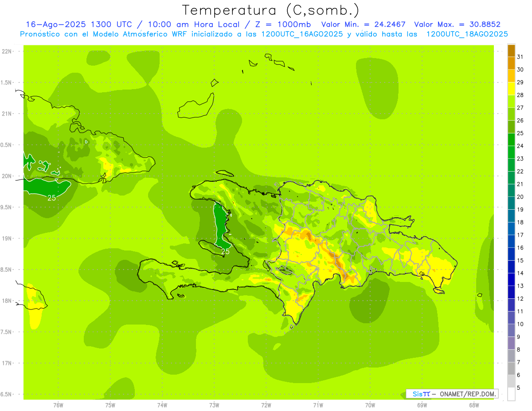
Task: Click the legend value 13
Action: (x=520, y=286)
